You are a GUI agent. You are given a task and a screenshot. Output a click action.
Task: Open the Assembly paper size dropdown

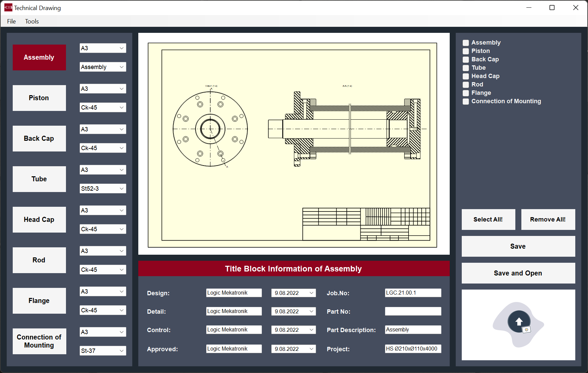[103, 48]
